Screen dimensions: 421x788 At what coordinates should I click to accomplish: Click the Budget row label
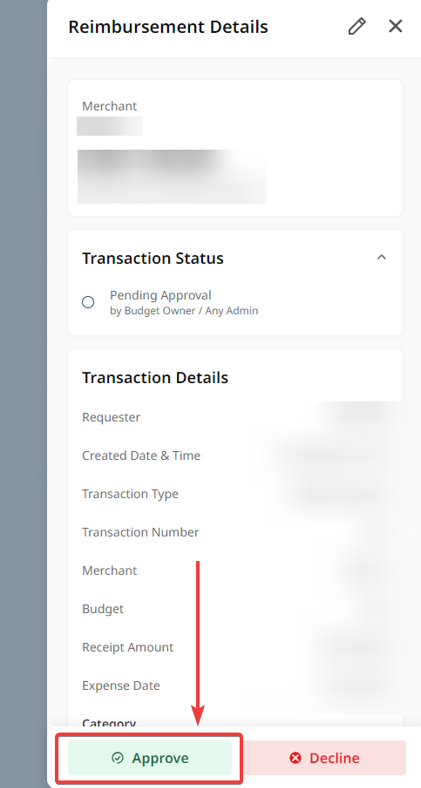103,609
